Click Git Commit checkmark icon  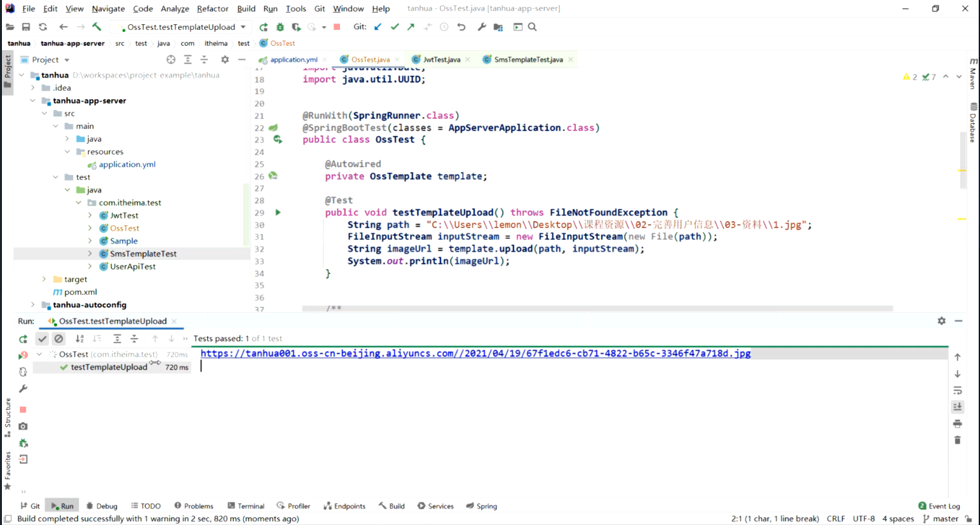pyautogui.click(x=395, y=27)
